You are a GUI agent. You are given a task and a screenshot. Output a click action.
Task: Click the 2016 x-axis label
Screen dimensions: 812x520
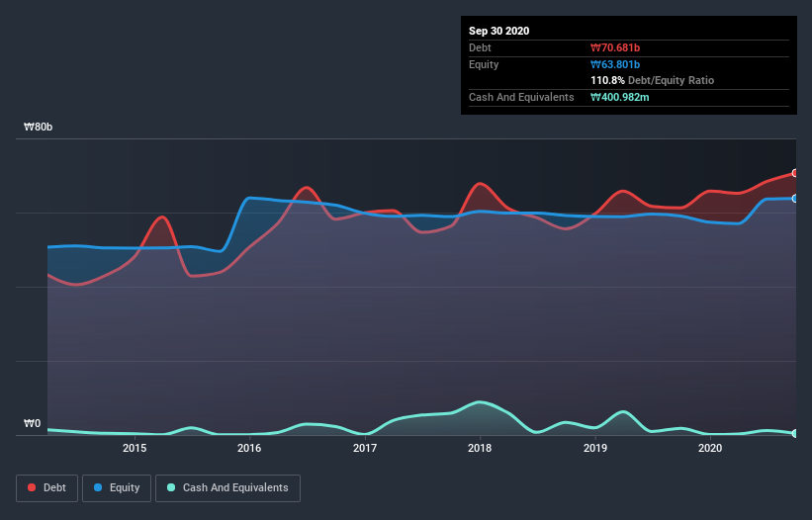(249, 448)
